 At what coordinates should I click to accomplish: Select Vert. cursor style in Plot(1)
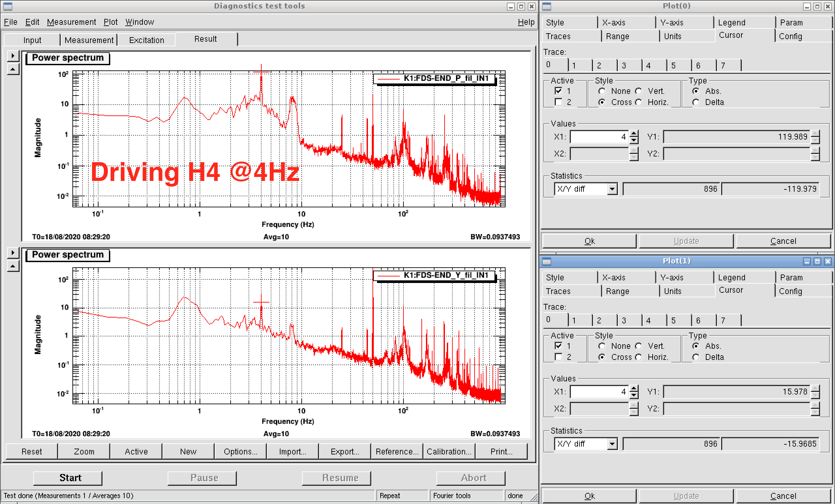tap(638, 346)
